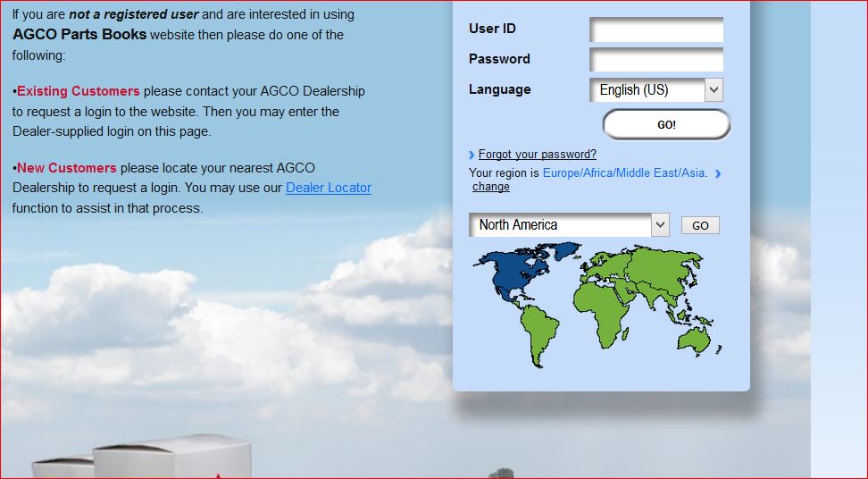The image size is (868, 479).
Task: Click the New Customers heading text
Action: click(x=67, y=168)
